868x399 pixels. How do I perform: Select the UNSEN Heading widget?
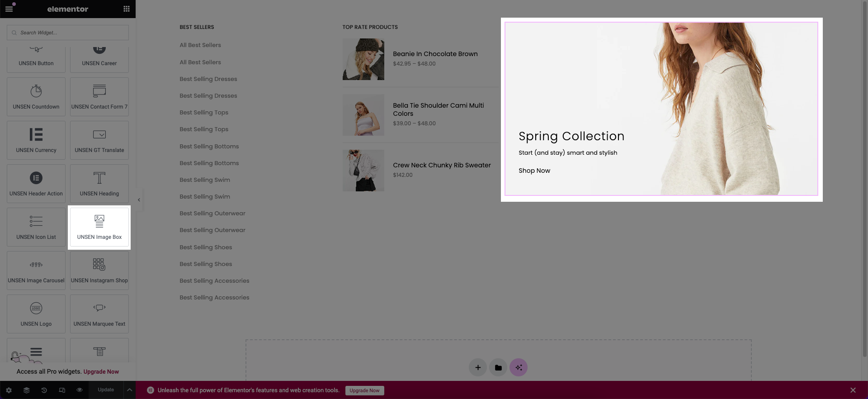pyautogui.click(x=99, y=184)
